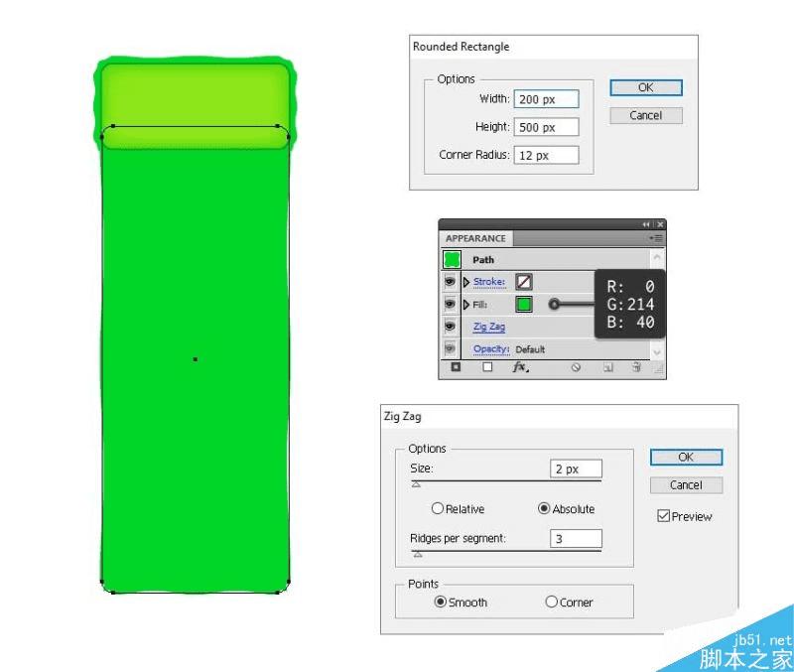
Task: Click the Duplicate Selected Item icon
Action: tap(608, 367)
